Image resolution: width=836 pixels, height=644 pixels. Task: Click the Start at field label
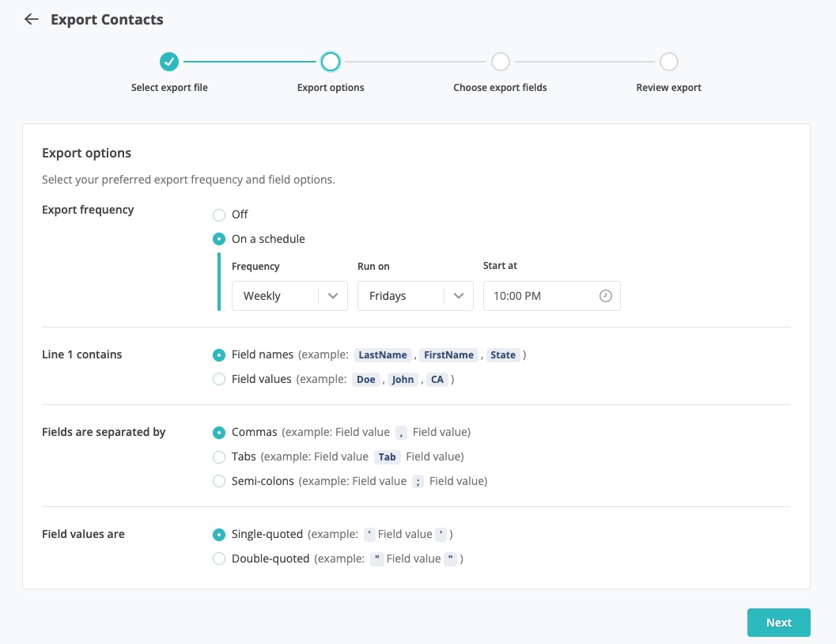[x=500, y=266]
